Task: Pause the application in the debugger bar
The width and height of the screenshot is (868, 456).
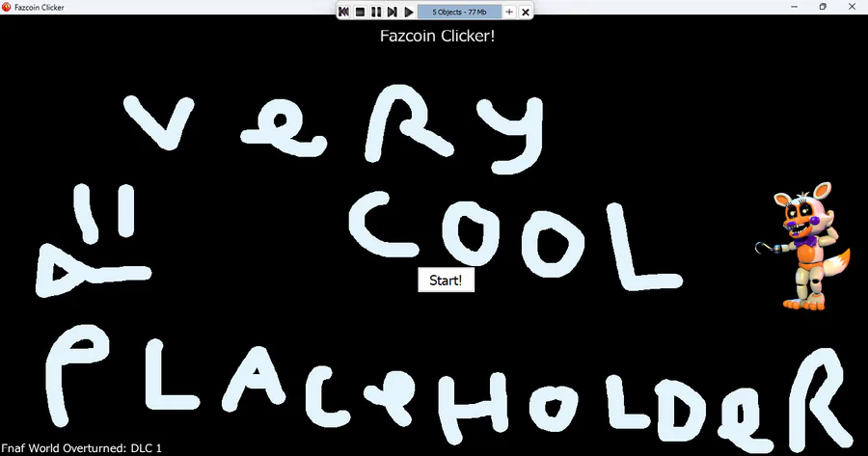Action: point(376,12)
